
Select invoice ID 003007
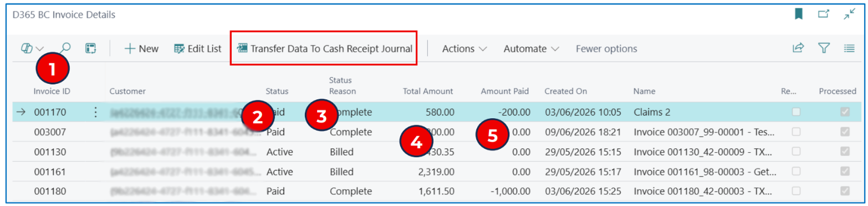pos(50,132)
